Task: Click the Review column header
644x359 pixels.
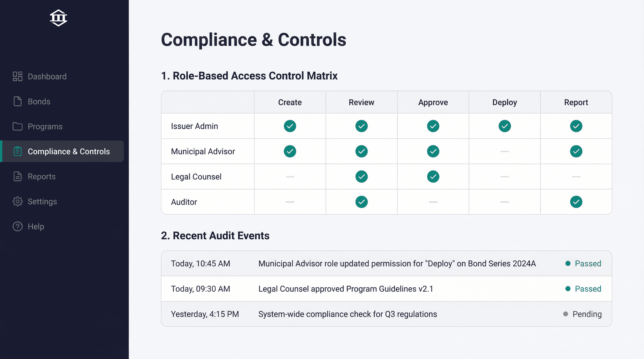Action: [362, 102]
